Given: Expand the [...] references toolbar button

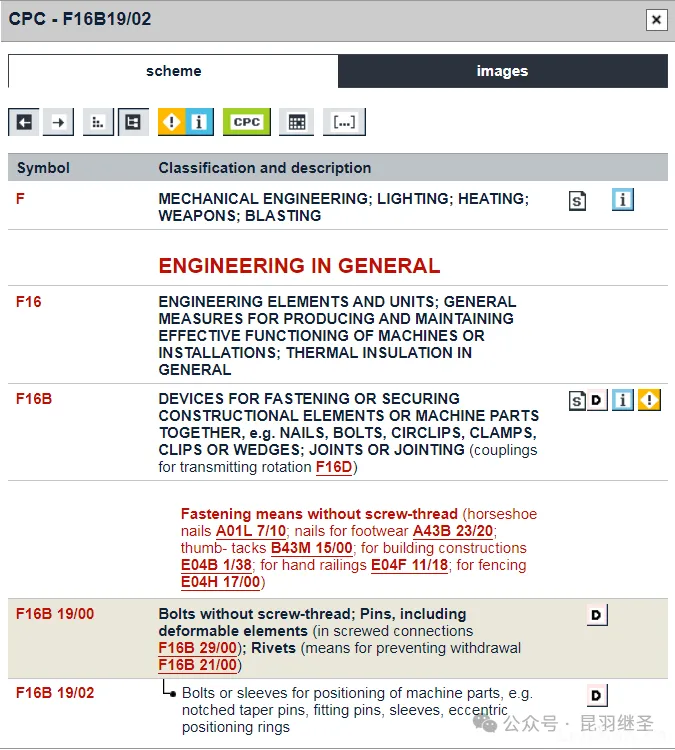Looking at the screenshot, I should [x=344, y=122].
